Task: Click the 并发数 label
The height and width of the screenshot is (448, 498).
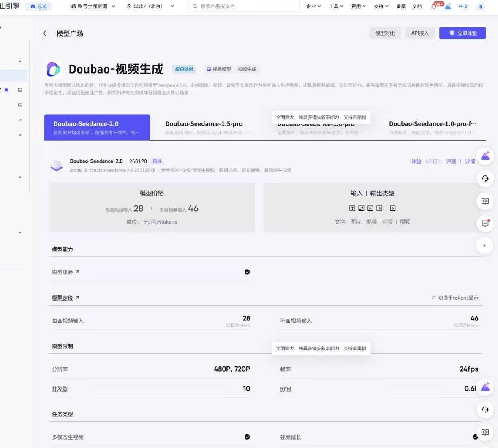Action: (60, 389)
